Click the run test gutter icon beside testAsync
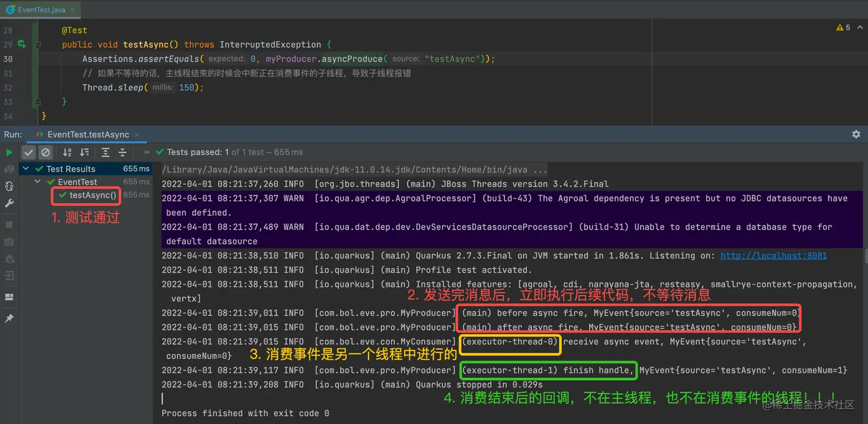 coord(22,44)
